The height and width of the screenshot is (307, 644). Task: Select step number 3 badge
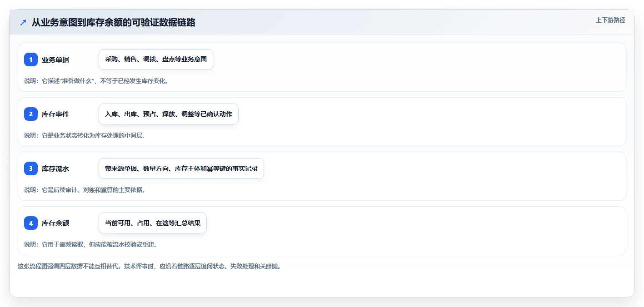pos(31,168)
